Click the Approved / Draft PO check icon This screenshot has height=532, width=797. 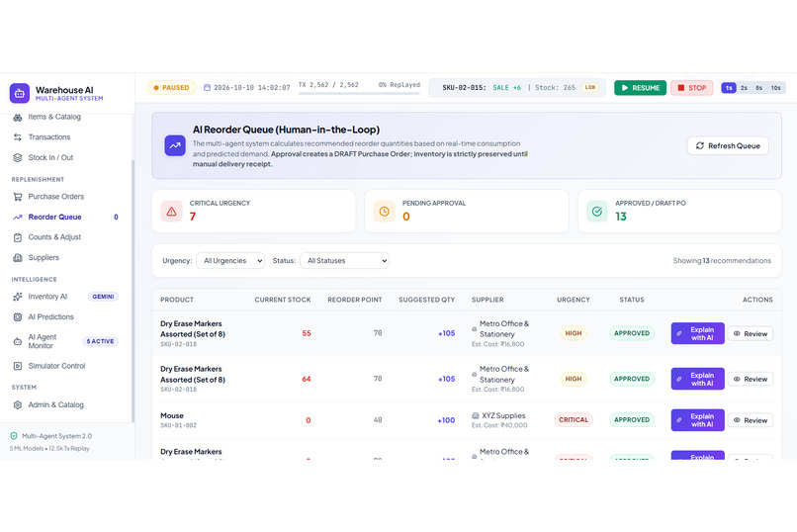pyautogui.click(x=597, y=212)
